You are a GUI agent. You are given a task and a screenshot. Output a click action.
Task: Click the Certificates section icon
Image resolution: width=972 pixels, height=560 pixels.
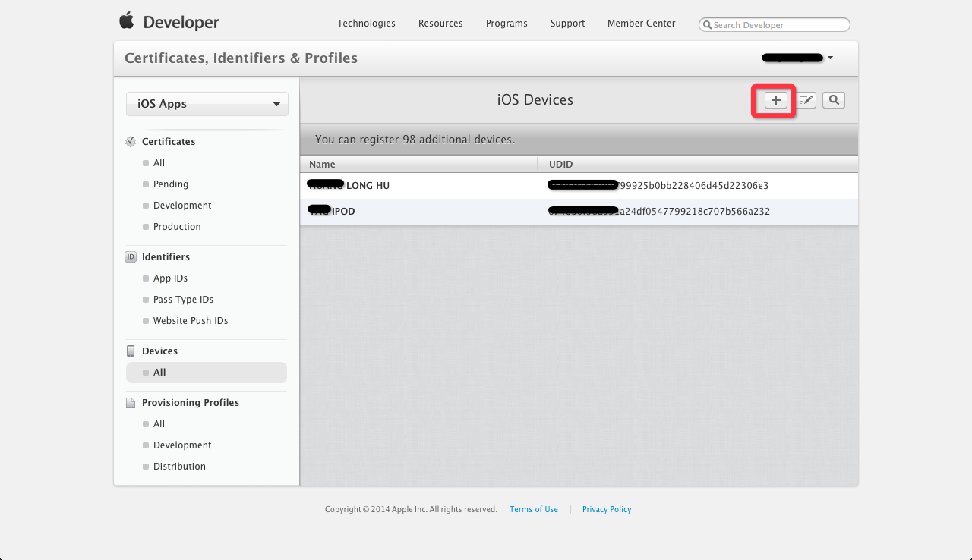(x=131, y=142)
